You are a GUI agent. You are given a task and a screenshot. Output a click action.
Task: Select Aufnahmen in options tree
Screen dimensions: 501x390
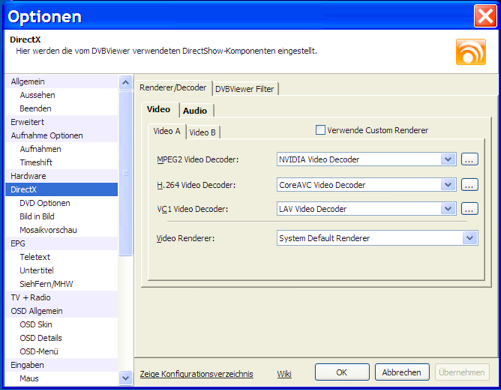(x=62, y=149)
